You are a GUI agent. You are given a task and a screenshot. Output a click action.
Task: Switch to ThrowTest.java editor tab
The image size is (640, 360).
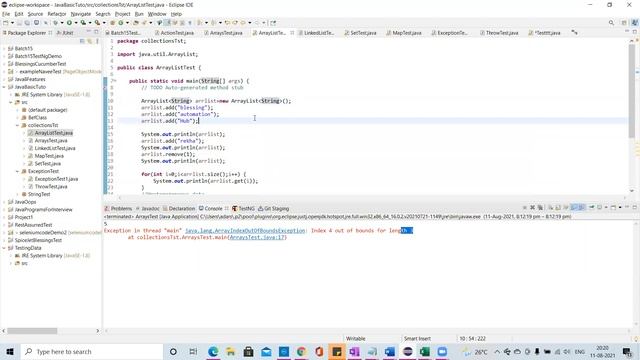click(x=499, y=33)
